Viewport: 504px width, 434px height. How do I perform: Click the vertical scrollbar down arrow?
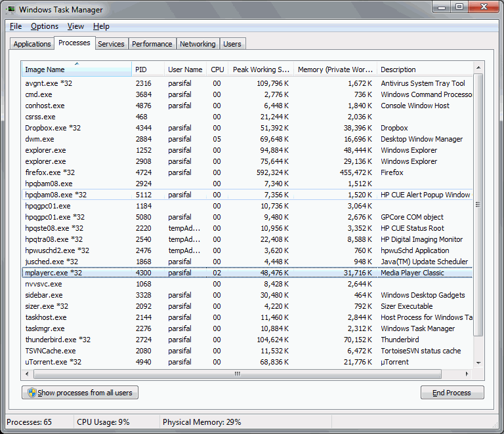[x=478, y=363]
